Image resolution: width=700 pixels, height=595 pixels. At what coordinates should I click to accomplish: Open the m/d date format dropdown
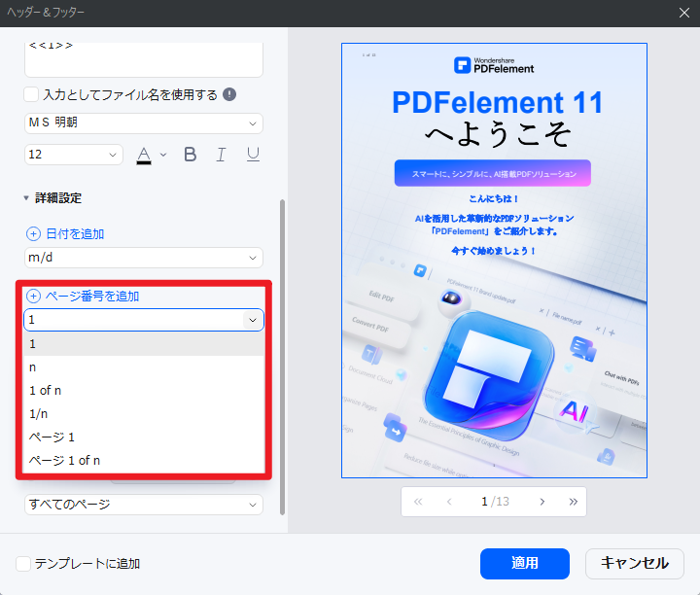(x=144, y=258)
